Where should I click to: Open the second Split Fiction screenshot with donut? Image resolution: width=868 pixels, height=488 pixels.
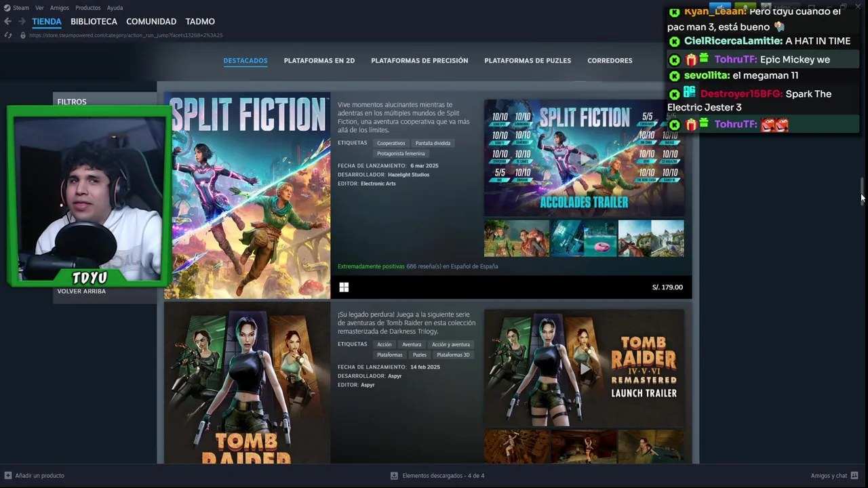pyautogui.click(x=584, y=239)
